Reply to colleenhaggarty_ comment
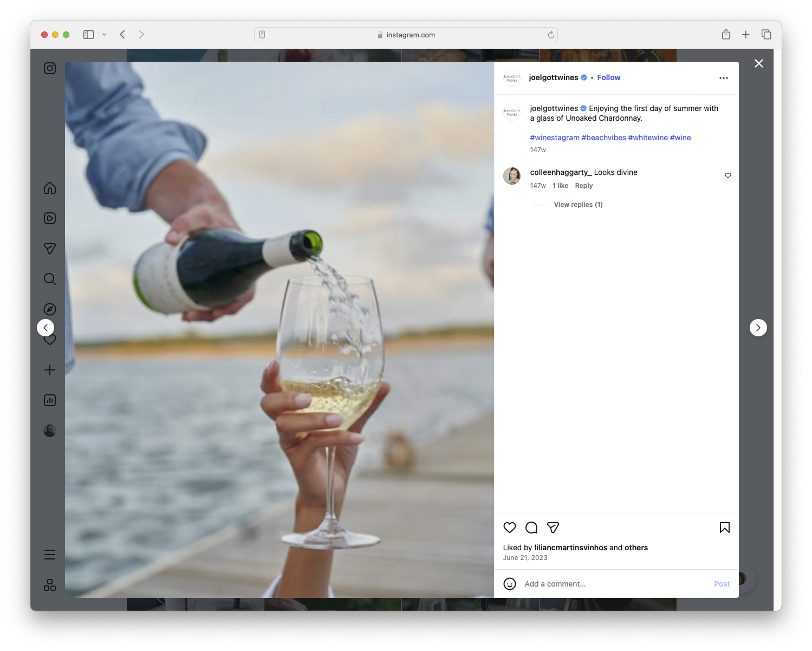This screenshot has width=812, height=651. pyautogui.click(x=584, y=186)
